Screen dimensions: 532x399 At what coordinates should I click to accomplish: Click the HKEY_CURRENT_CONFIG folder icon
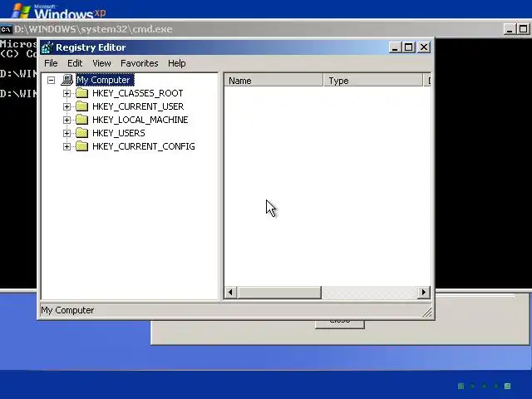pyautogui.click(x=81, y=146)
